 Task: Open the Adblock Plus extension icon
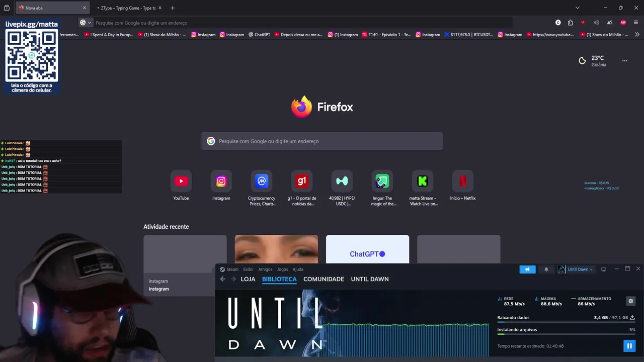pos(623,23)
